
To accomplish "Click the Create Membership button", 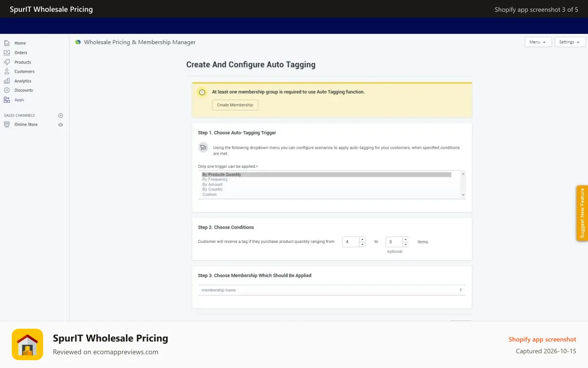I will click(x=235, y=105).
